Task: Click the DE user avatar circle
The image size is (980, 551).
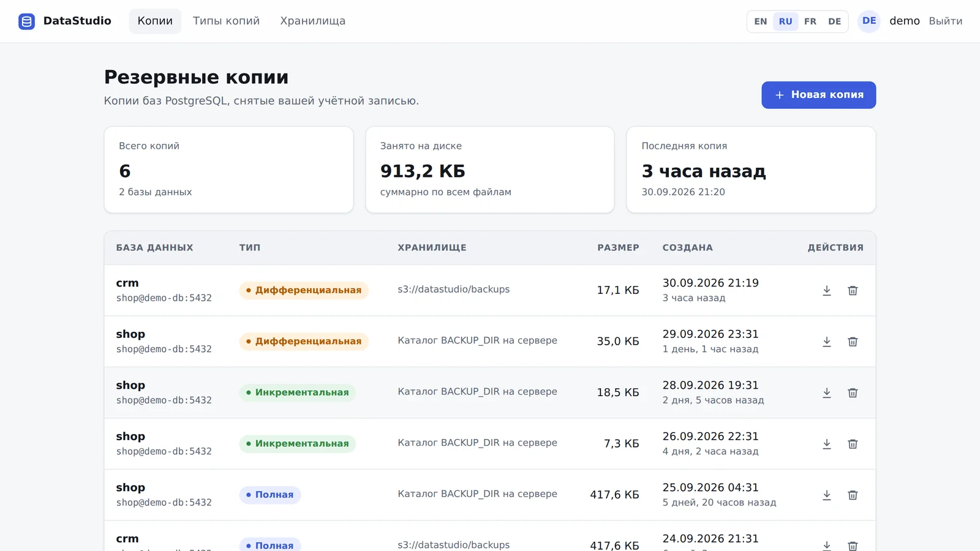Action: (869, 21)
